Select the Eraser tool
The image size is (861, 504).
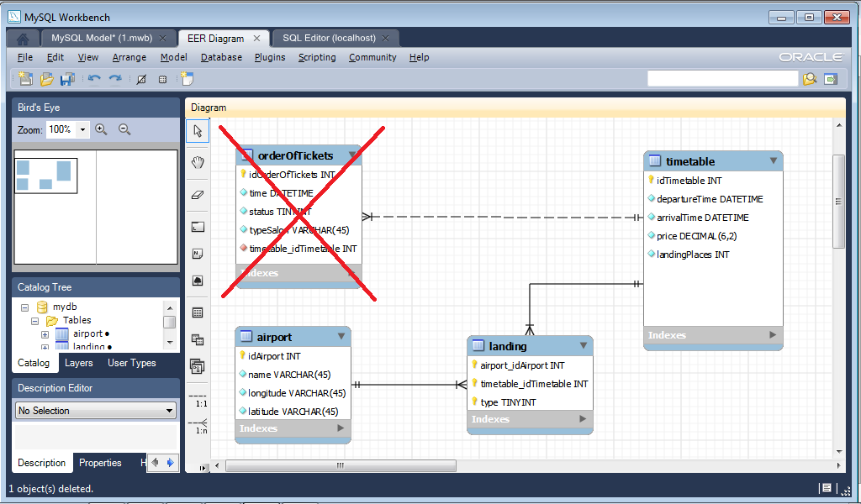tap(198, 195)
